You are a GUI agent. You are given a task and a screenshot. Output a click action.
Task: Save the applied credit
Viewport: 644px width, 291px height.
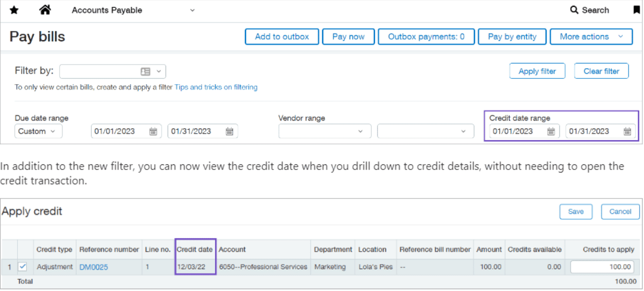[x=576, y=212]
